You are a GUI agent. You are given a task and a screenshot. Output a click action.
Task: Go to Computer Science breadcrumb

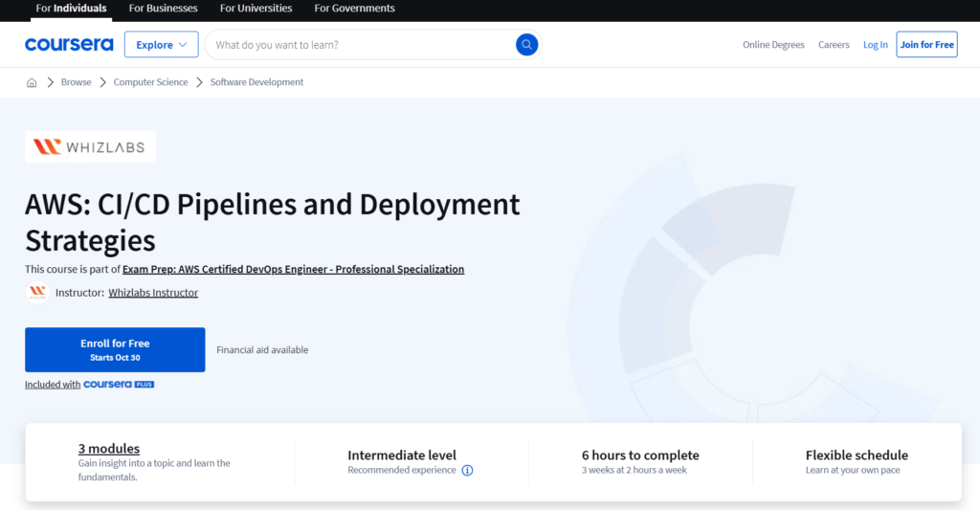(150, 82)
